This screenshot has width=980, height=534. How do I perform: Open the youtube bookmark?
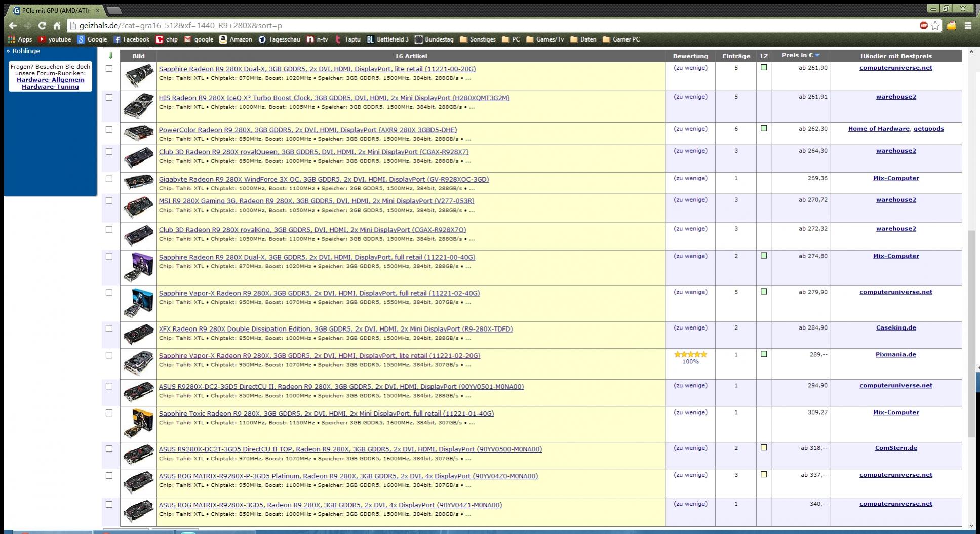(55, 39)
